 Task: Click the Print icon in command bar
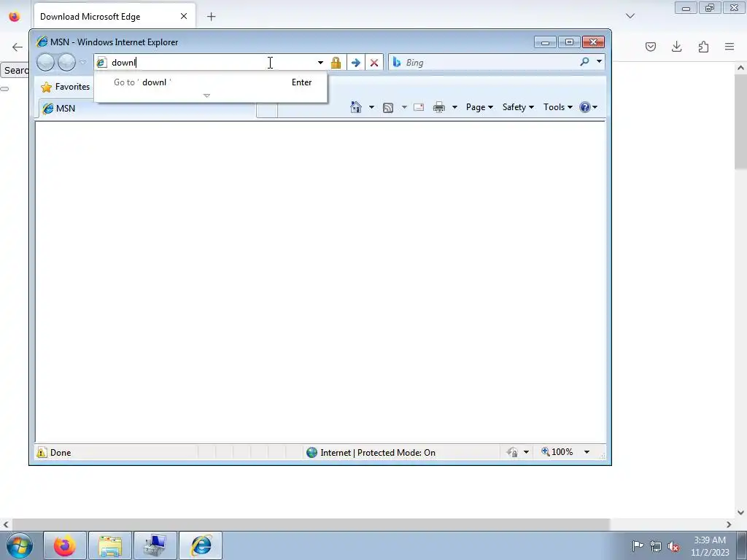click(x=439, y=107)
